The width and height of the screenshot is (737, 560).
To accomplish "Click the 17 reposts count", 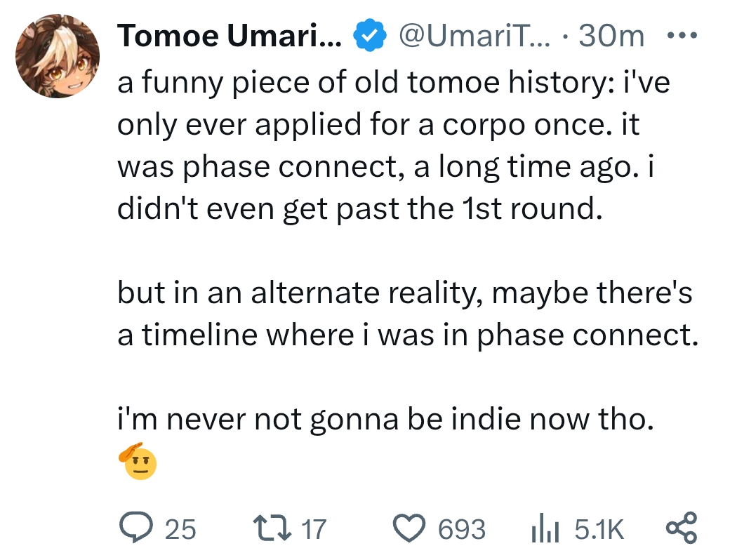I will (314, 529).
